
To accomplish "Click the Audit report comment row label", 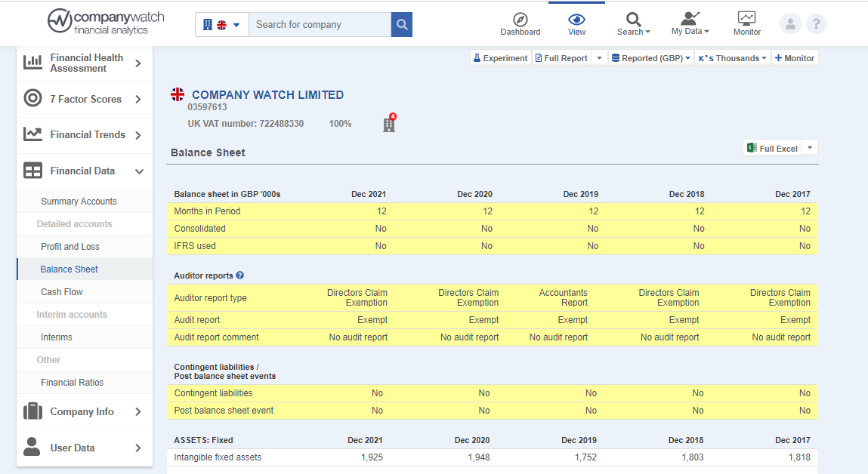I will point(217,337).
